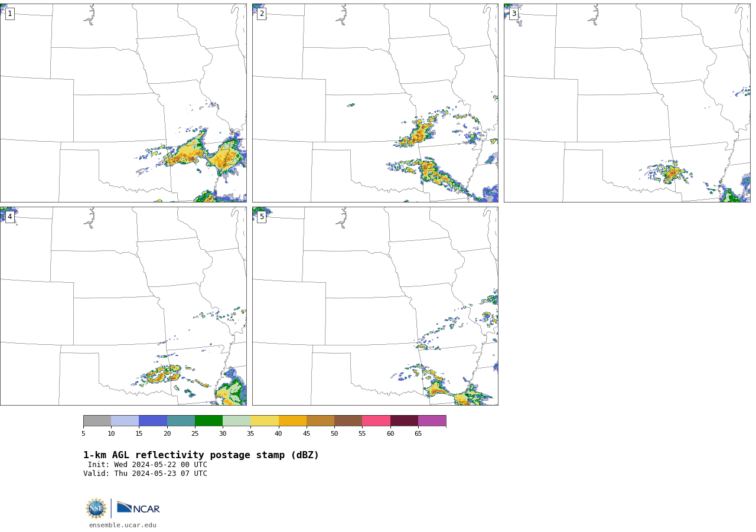The width and height of the screenshot is (756, 532).
Task: Click the NSF logo
Action: [x=96, y=508]
